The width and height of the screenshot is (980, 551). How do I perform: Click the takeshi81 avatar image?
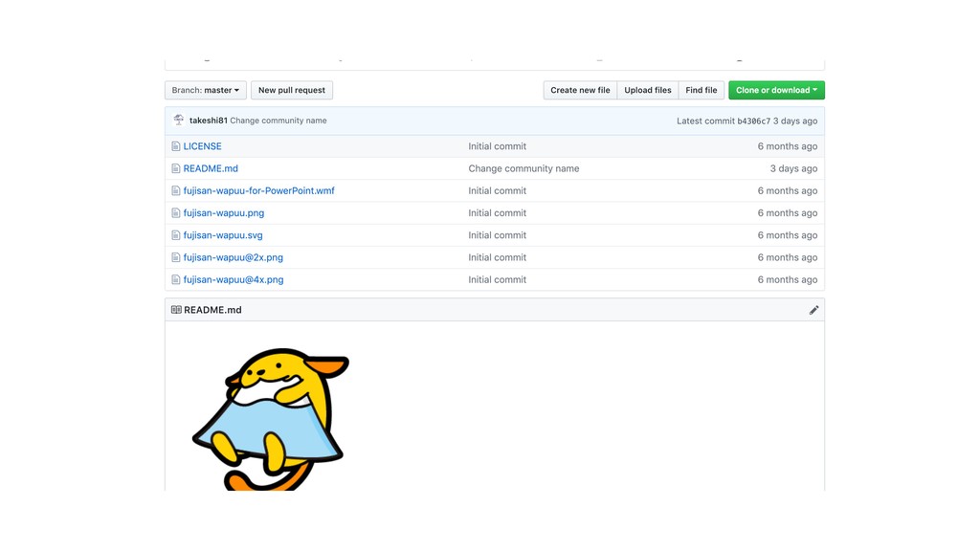tap(179, 120)
